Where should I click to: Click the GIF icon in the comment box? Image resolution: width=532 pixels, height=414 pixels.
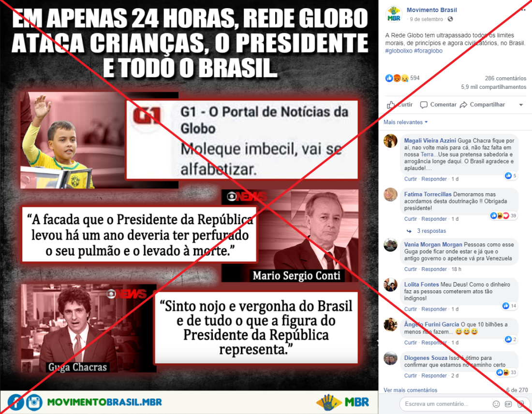(508, 404)
